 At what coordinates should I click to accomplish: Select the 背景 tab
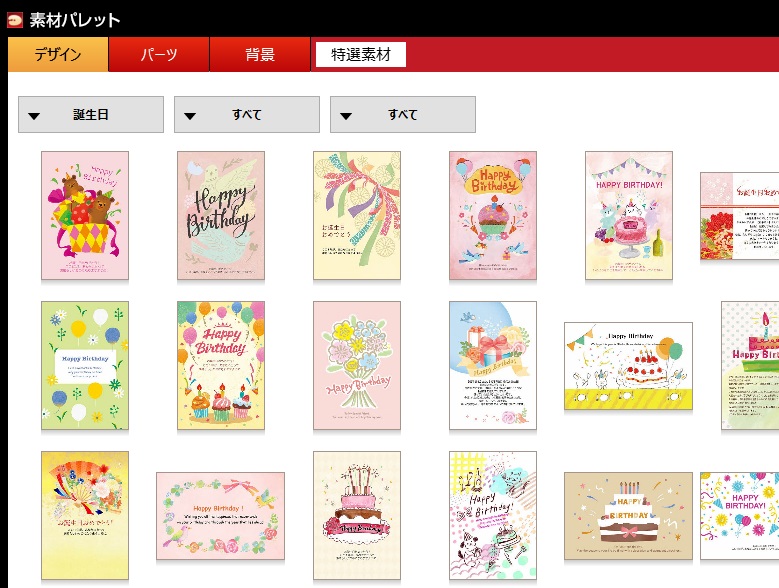tap(260, 55)
